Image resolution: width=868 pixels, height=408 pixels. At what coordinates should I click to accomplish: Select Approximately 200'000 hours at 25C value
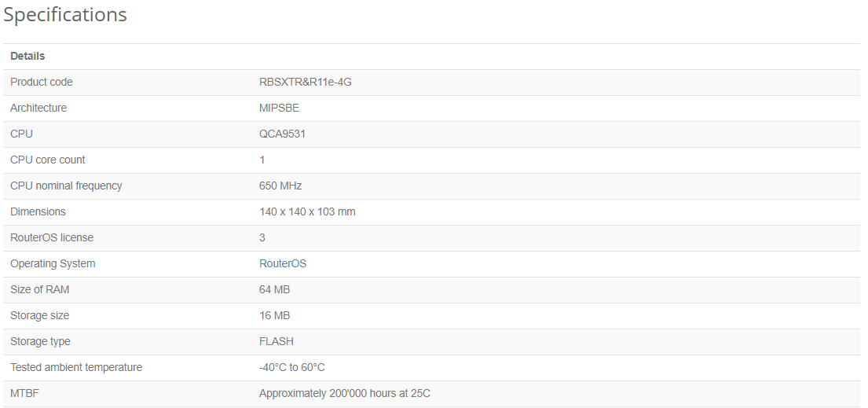click(345, 394)
